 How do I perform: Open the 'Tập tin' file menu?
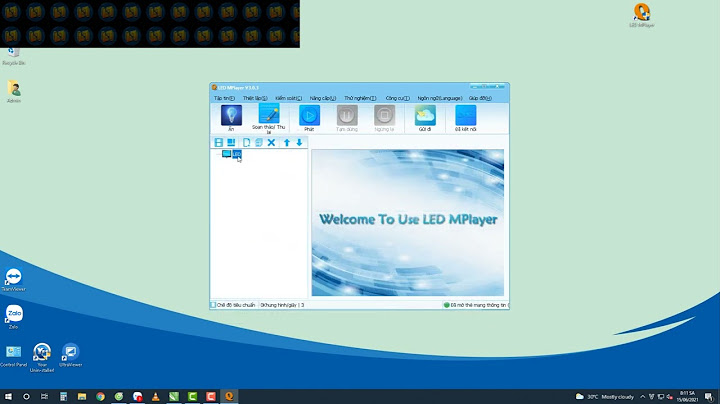tap(224, 98)
